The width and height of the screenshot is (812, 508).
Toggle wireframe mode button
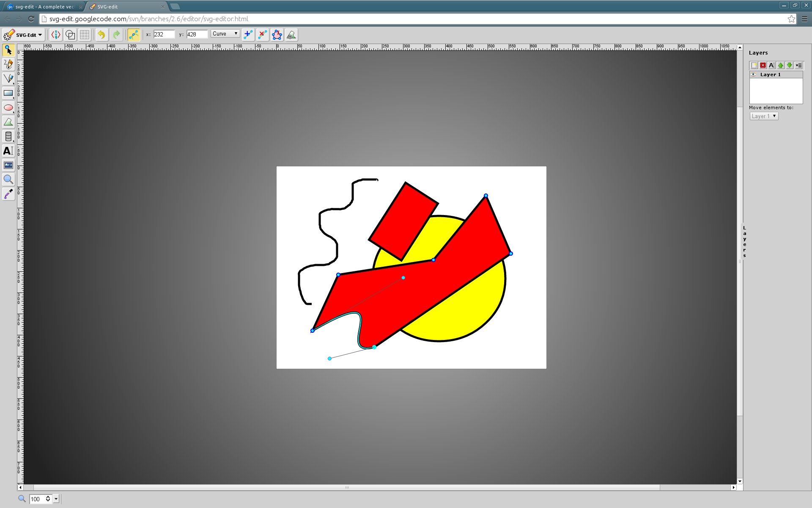point(70,35)
